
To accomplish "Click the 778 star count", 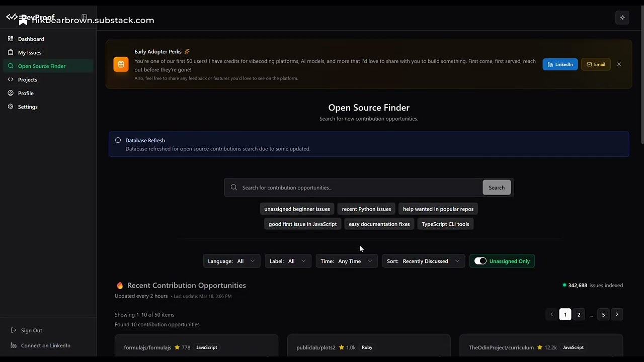I will [x=183, y=347].
